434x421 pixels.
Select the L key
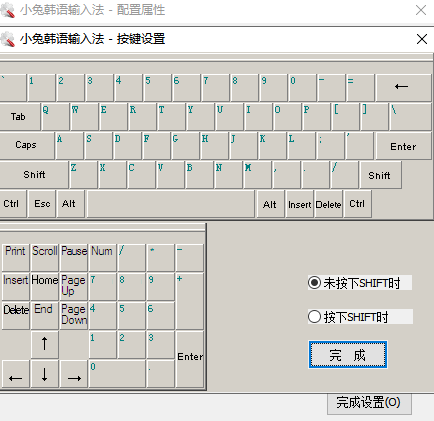tap(302, 146)
